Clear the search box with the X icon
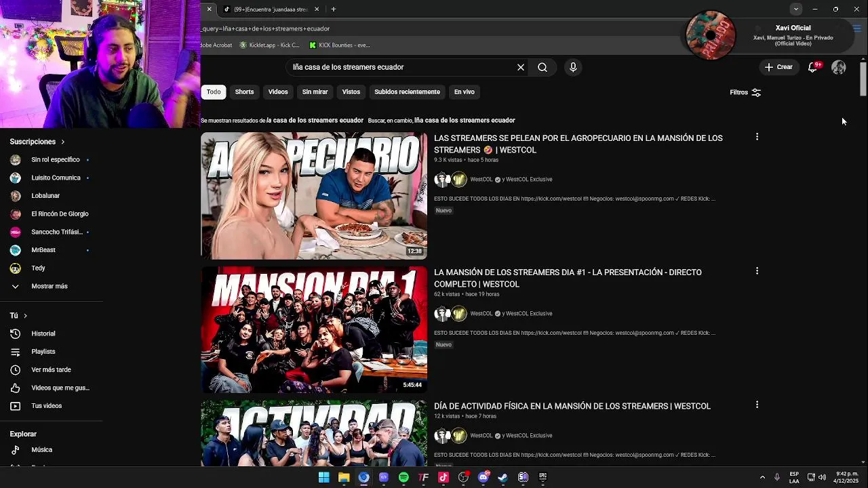Image resolution: width=868 pixels, height=488 pixels. point(521,67)
